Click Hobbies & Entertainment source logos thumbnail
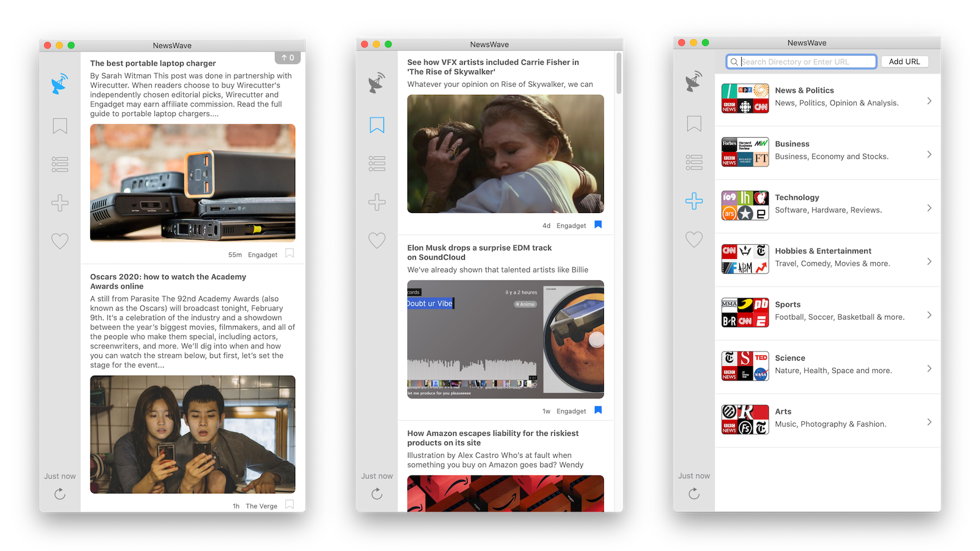The height and width of the screenshot is (551, 980). pos(745,259)
